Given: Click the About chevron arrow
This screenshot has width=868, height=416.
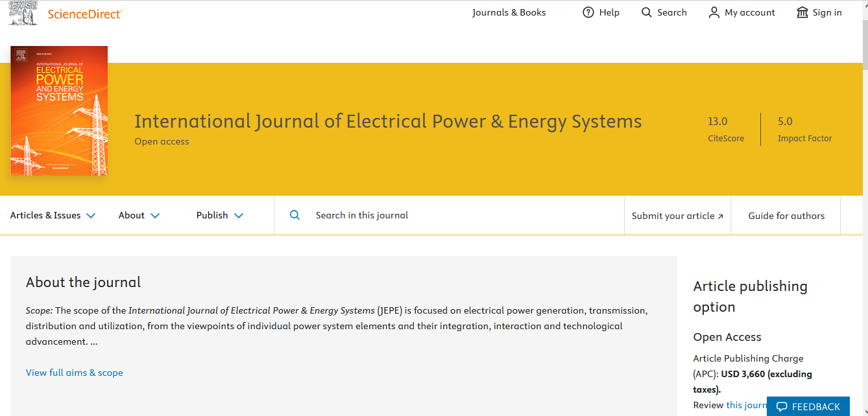Looking at the screenshot, I should [155, 216].
